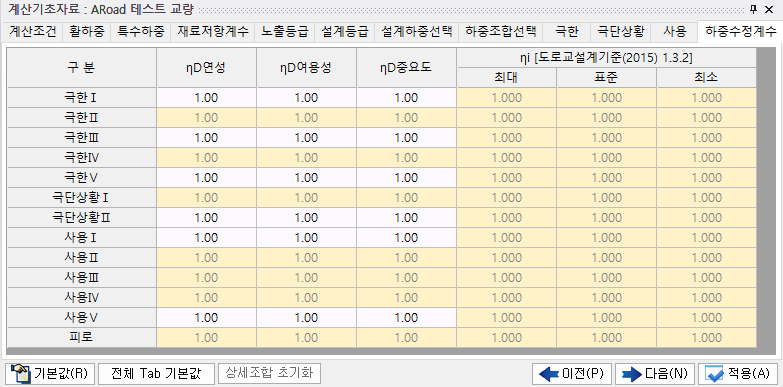This screenshot has width=783, height=387.
Task: Select the 극한Ⅱ row header
Action: pos(81,118)
